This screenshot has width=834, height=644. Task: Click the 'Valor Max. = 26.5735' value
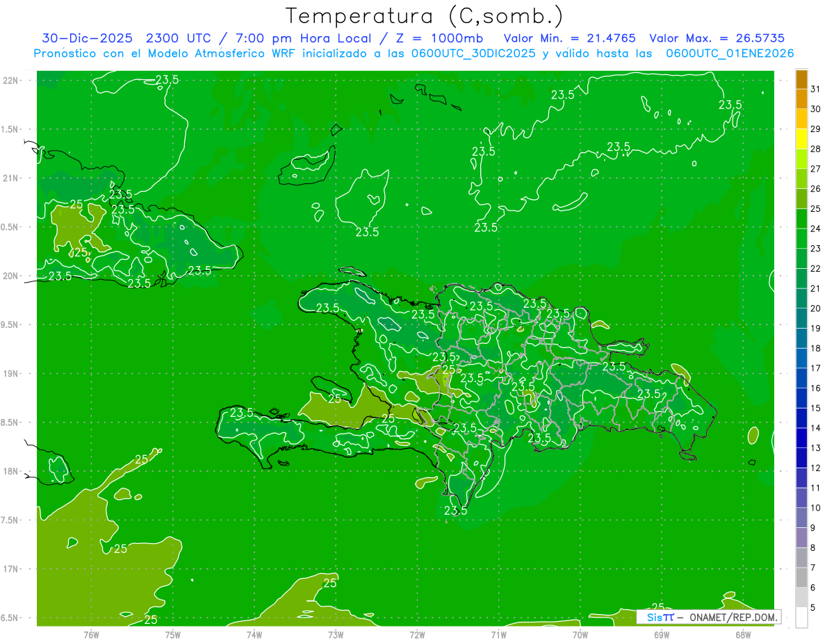(717, 38)
